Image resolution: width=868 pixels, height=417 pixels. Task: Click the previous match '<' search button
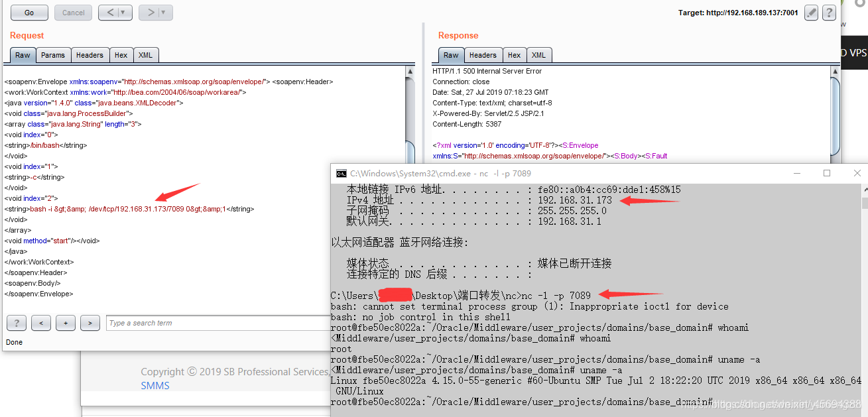click(41, 323)
